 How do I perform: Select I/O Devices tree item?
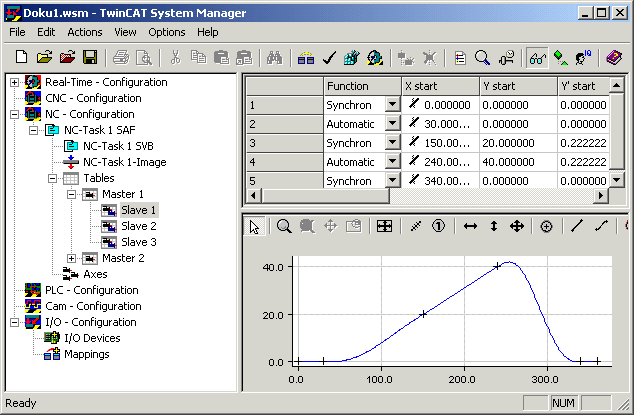tap(92, 338)
